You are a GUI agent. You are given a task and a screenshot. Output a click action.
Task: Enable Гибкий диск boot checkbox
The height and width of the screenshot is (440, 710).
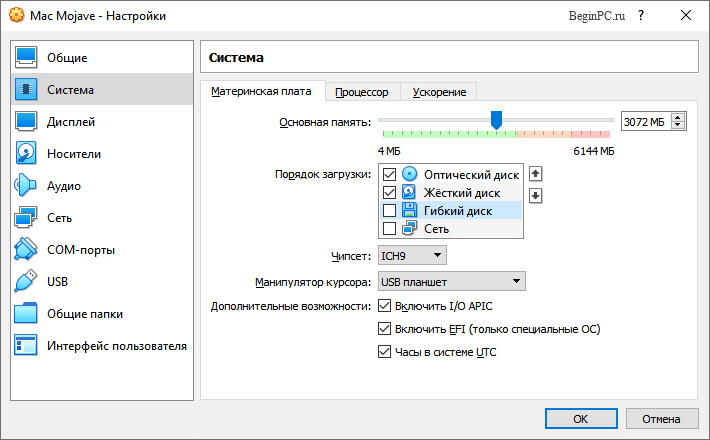click(389, 210)
